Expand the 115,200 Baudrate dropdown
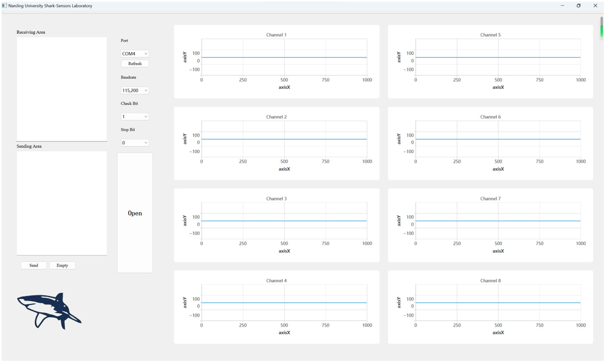This screenshot has height=364, width=606. 135,90
